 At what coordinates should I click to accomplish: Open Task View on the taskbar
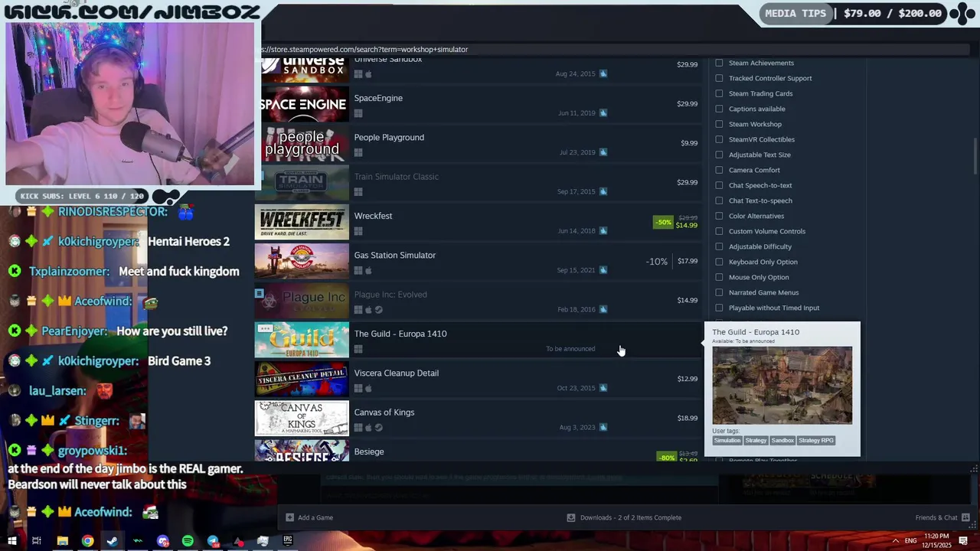point(36,541)
